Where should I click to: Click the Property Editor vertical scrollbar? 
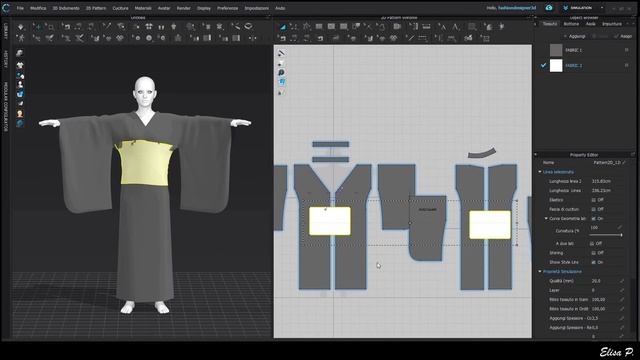tap(632, 306)
